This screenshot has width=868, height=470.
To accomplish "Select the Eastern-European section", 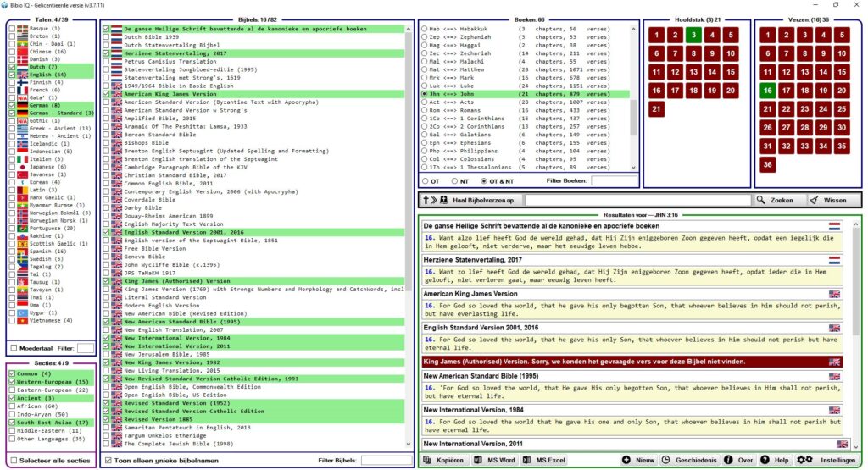I will [x=12, y=390].
